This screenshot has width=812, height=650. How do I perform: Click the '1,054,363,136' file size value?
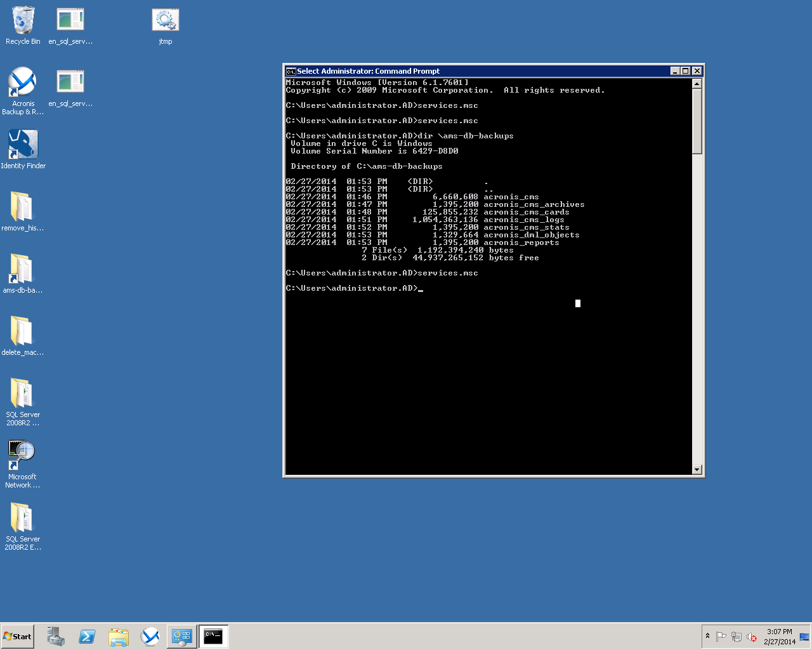pyautogui.click(x=445, y=220)
